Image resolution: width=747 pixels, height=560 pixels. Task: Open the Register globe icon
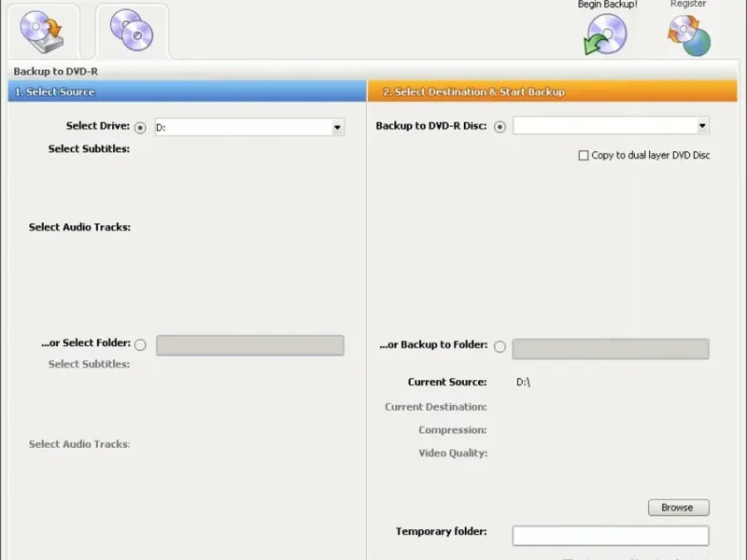(x=689, y=35)
